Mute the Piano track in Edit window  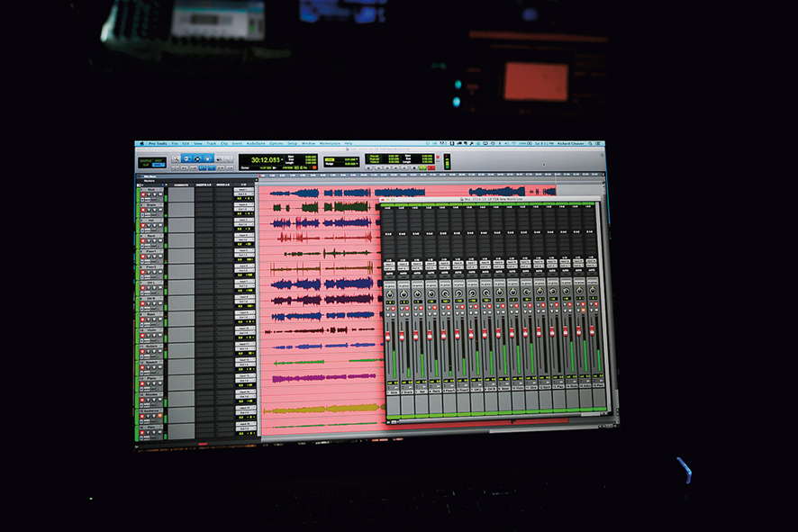point(159,383)
